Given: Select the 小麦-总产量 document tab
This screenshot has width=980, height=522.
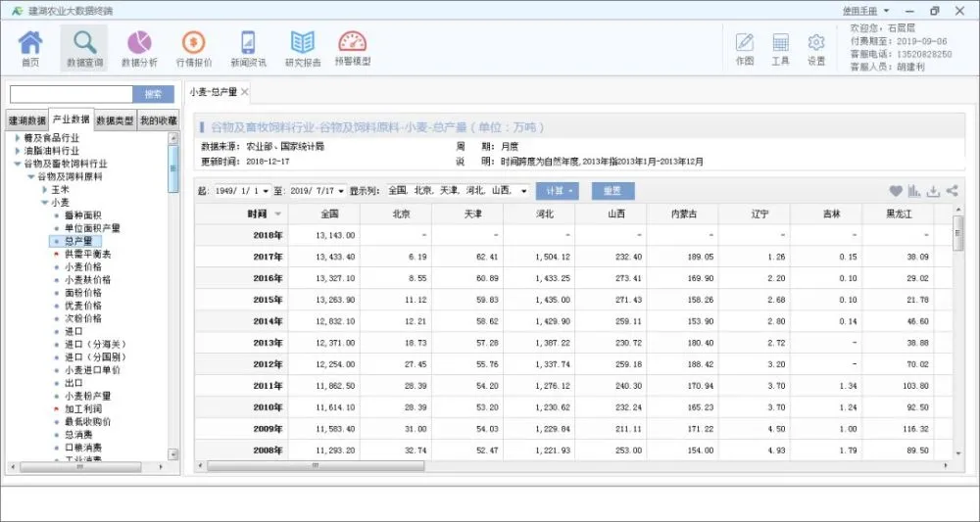Looking at the screenshot, I should point(213,92).
